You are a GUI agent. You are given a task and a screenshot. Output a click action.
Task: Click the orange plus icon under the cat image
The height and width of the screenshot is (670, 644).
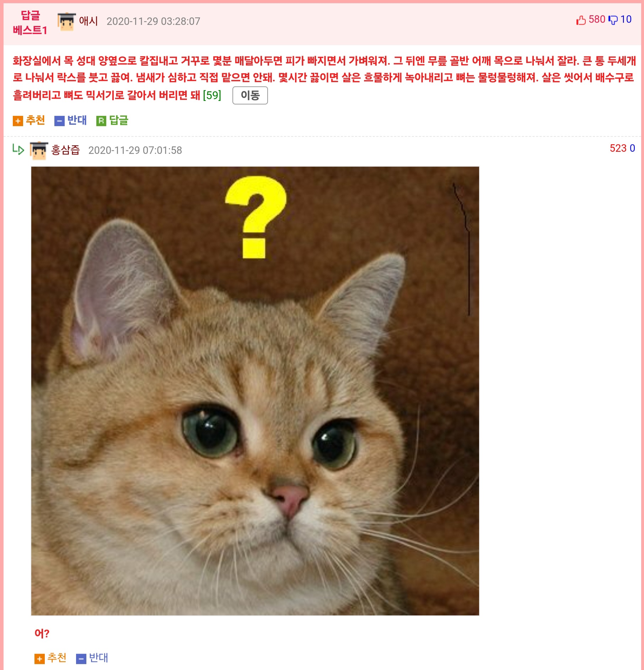click(x=39, y=659)
